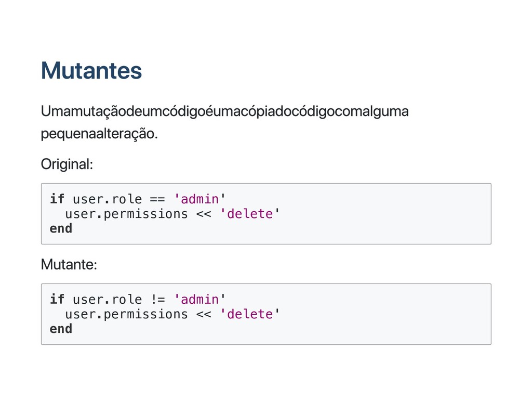Click the "Mutante:" label

point(69,264)
